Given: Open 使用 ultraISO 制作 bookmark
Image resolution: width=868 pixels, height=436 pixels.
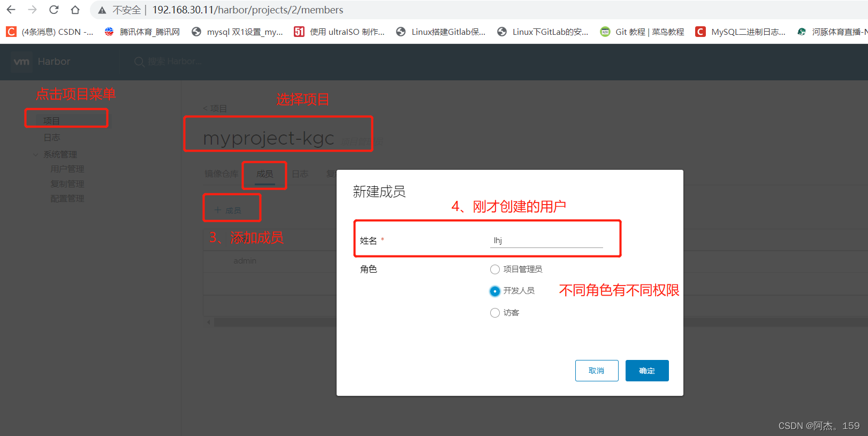Looking at the screenshot, I should (x=339, y=32).
